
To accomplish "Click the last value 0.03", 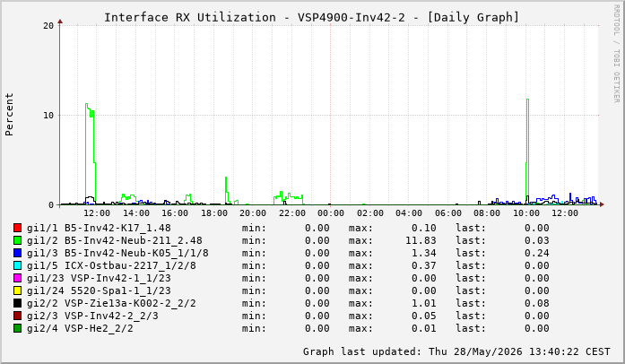I will click(537, 240).
